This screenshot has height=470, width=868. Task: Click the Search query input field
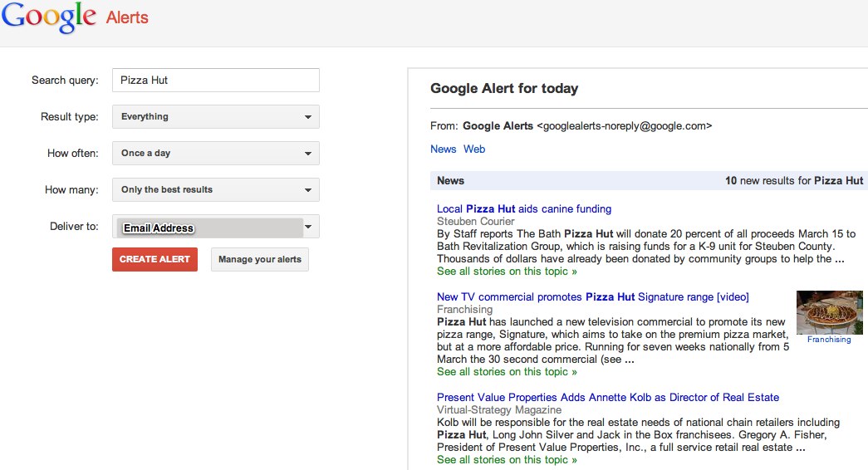pyautogui.click(x=215, y=81)
